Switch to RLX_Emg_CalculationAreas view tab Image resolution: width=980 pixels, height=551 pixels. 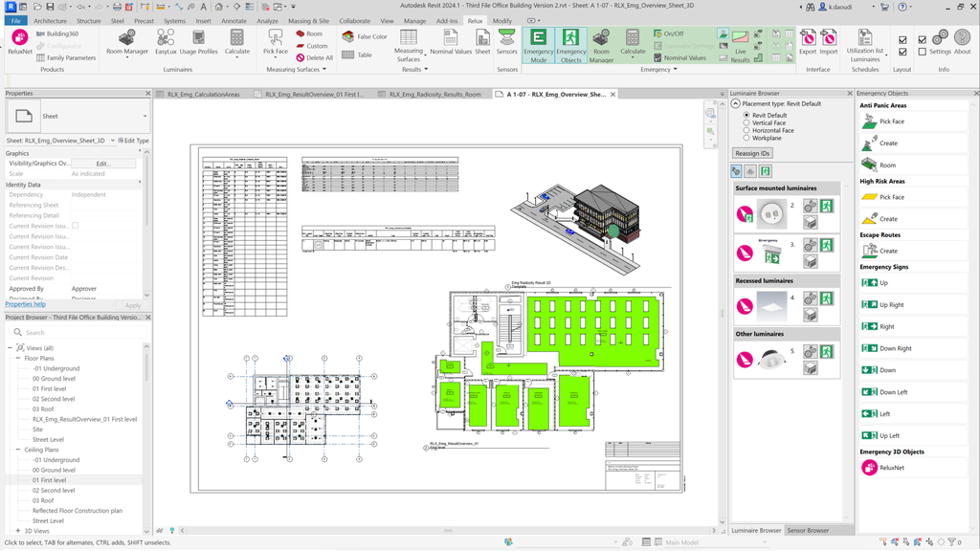(x=203, y=95)
